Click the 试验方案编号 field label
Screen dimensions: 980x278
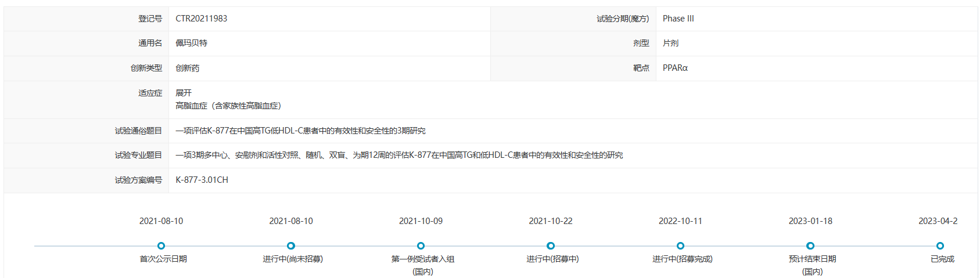tap(138, 180)
